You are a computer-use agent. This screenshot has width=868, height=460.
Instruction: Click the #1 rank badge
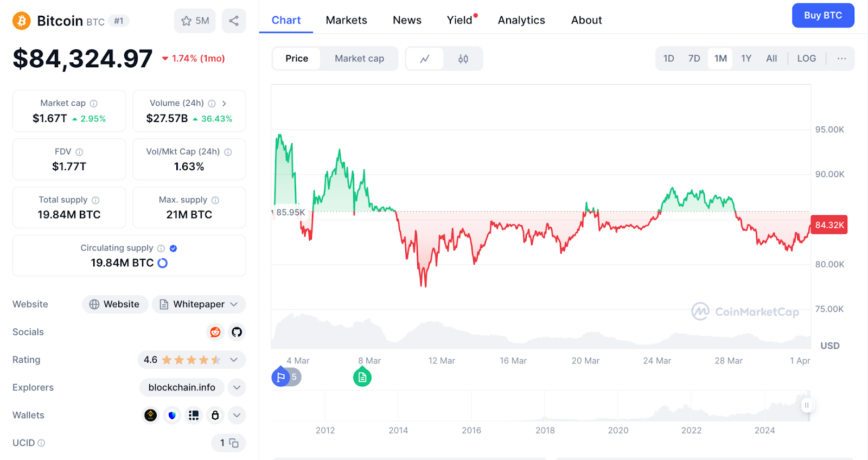[x=119, y=21]
